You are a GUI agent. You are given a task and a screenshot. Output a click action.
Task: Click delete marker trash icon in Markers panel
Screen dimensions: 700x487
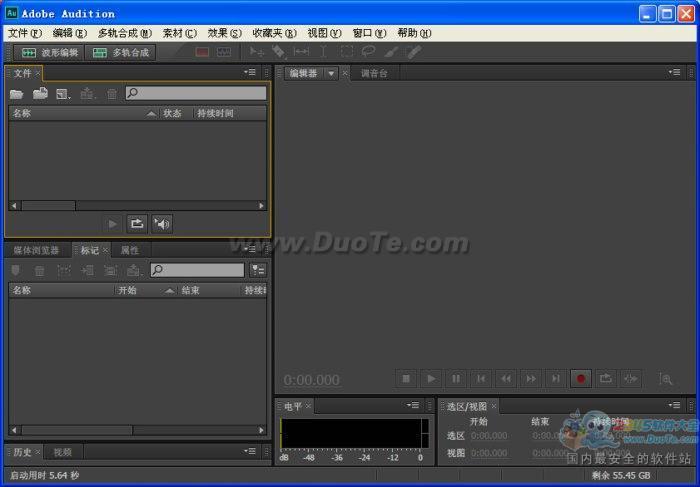click(39, 271)
